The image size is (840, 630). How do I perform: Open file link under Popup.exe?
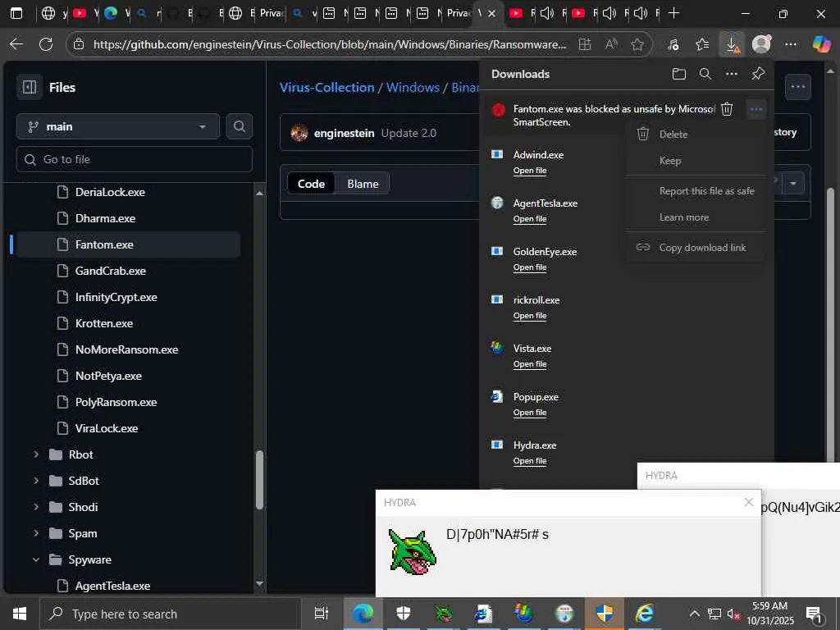[x=529, y=413]
